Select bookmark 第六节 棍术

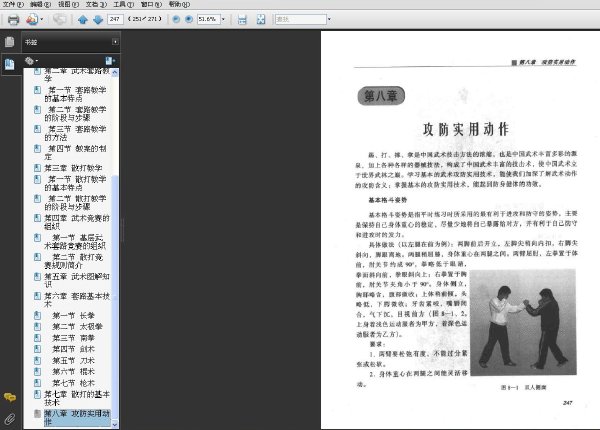(x=73, y=372)
